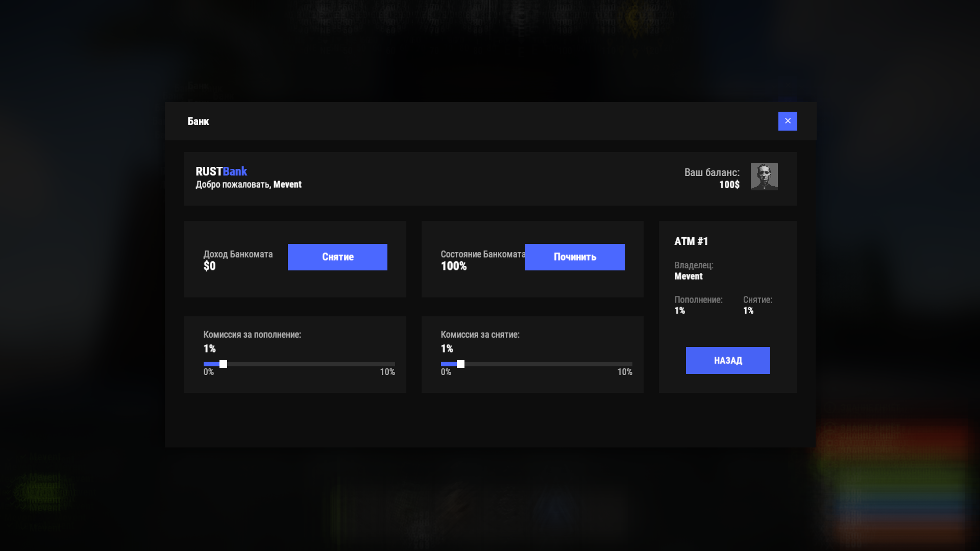Click the Снятие 1% fee in ATM panel

[x=748, y=311]
